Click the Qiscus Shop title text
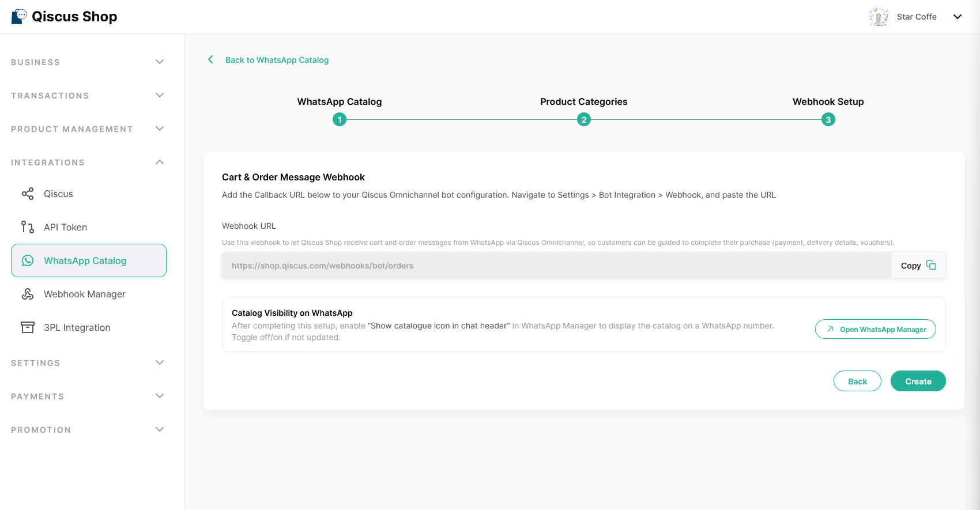Viewport: 980px width, 510px height. [74, 17]
